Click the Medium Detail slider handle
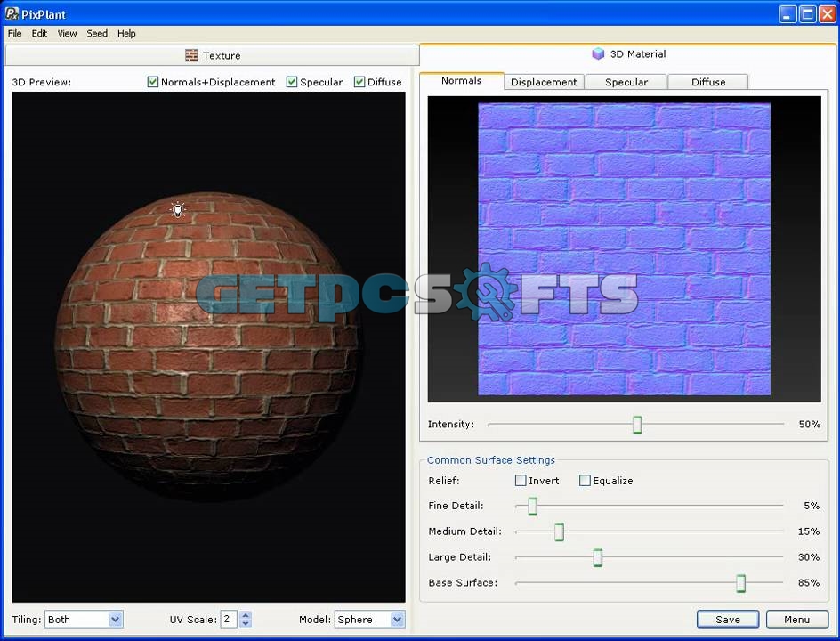This screenshot has height=641, width=840. (560, 531)
